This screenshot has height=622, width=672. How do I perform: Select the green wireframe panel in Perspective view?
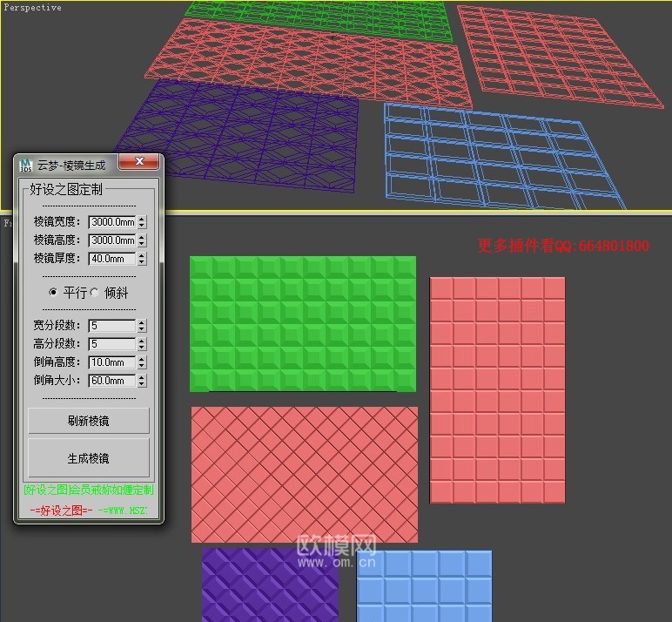[x=319, y=21]
